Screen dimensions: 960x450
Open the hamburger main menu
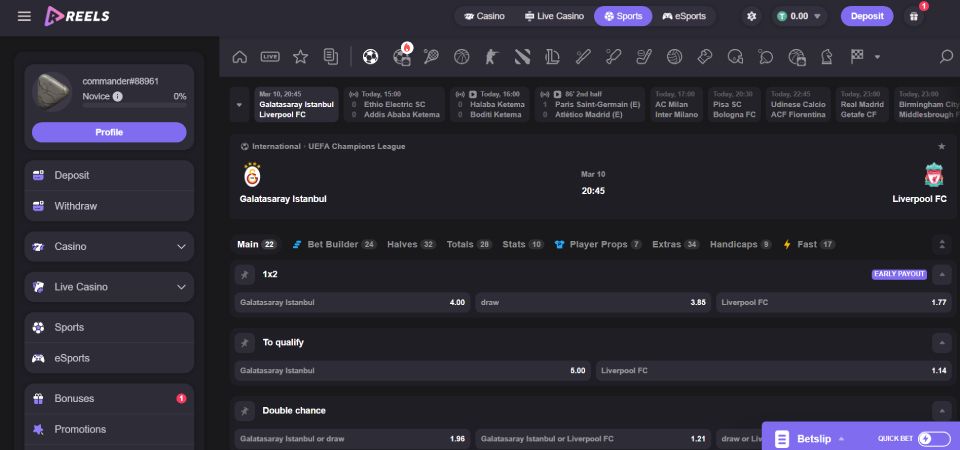(24, 17)
